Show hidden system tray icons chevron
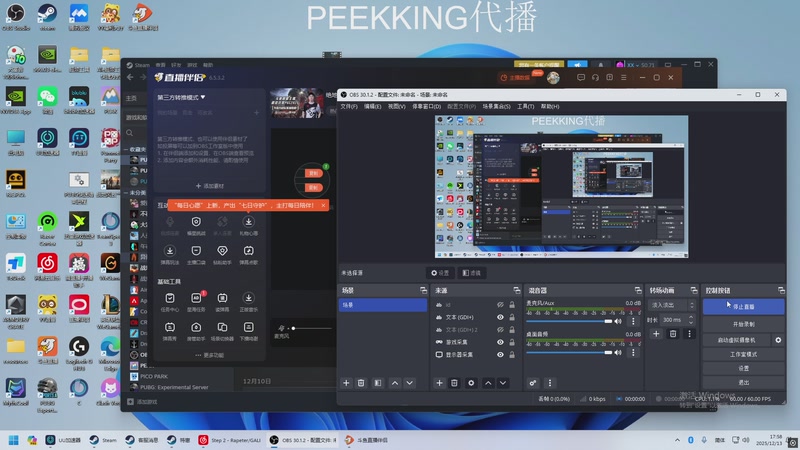Image resolution: width=800 pixels, height=450 pixels. [677, 440]
